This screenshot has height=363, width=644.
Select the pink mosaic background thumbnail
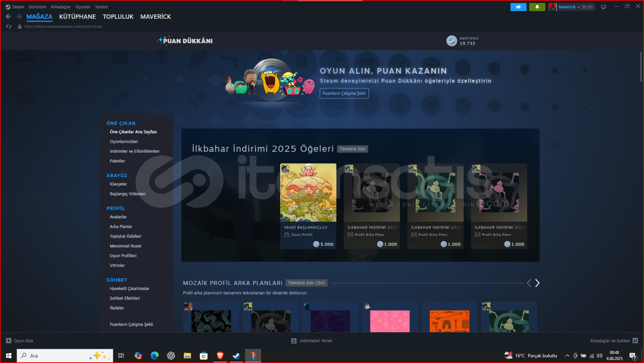coord(390,321)
